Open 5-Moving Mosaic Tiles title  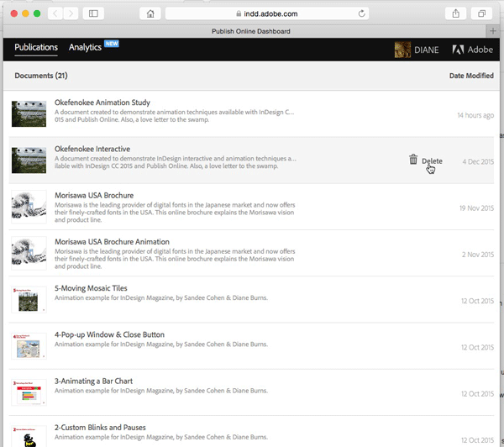[91, 288]
